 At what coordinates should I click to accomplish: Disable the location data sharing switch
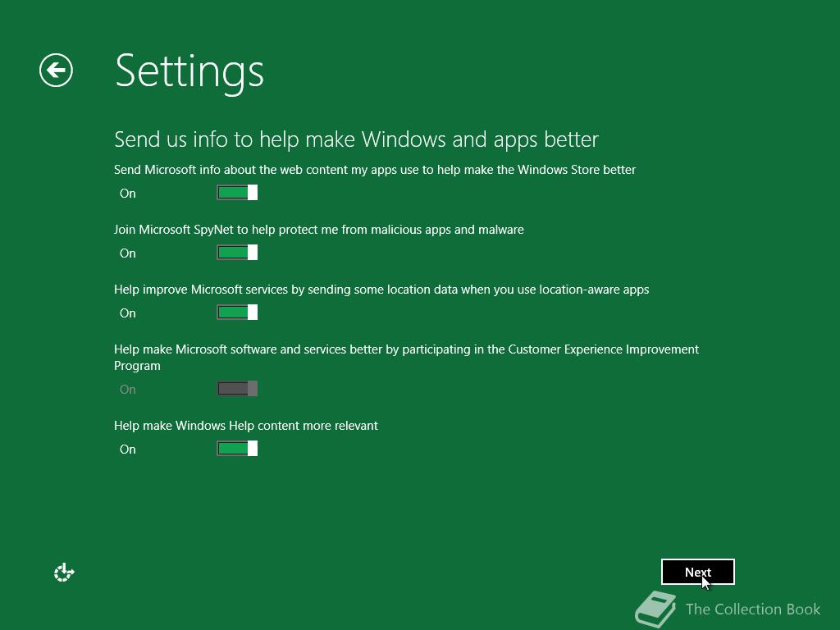point(237,313)
